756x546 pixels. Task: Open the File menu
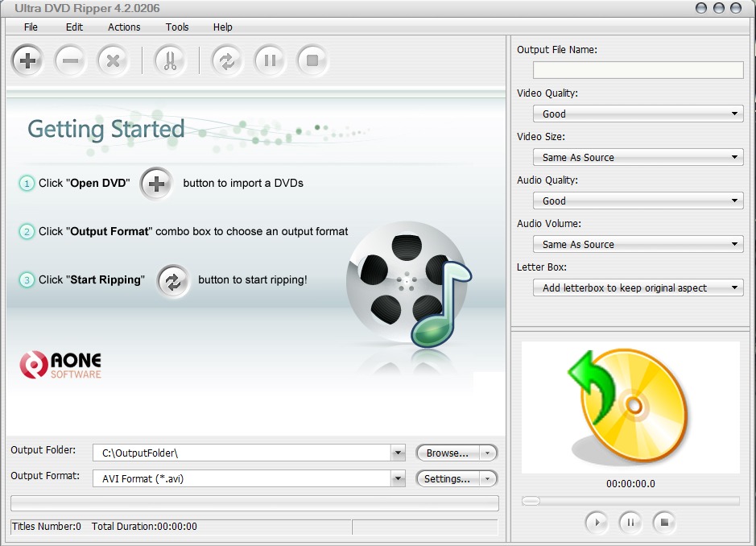(x=31, y=27)
